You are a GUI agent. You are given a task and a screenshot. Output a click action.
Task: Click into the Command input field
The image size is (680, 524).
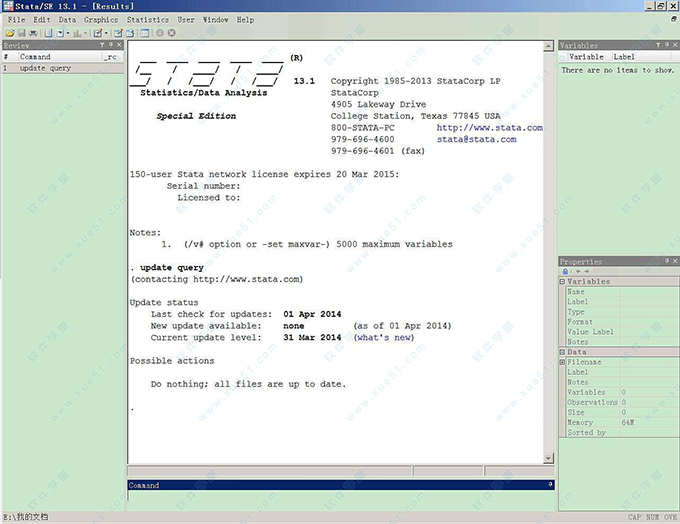click(341, 495)
